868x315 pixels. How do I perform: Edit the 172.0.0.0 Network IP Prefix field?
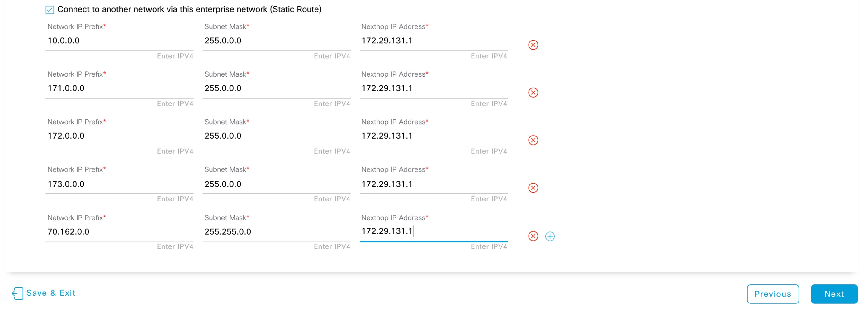[119, 136]
